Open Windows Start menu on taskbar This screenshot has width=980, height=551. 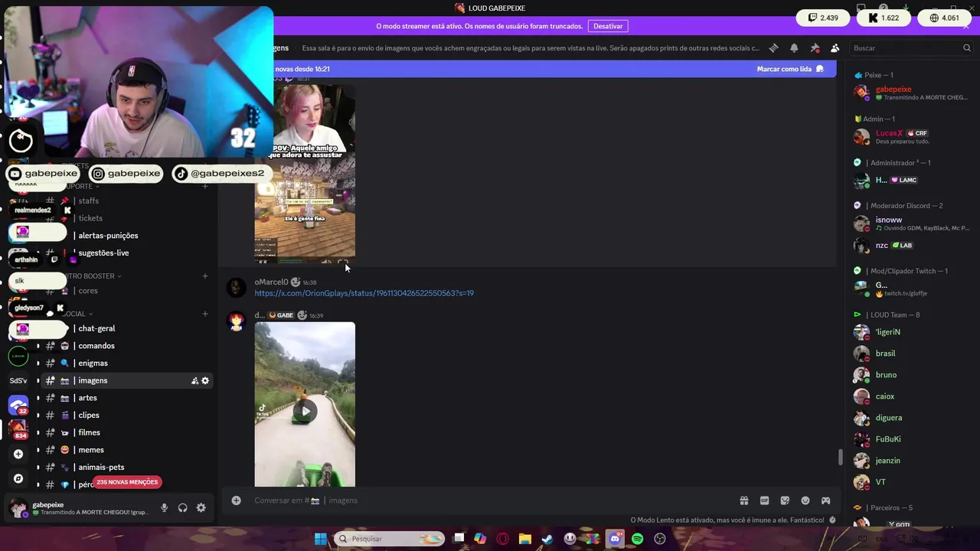click(320, 539)
